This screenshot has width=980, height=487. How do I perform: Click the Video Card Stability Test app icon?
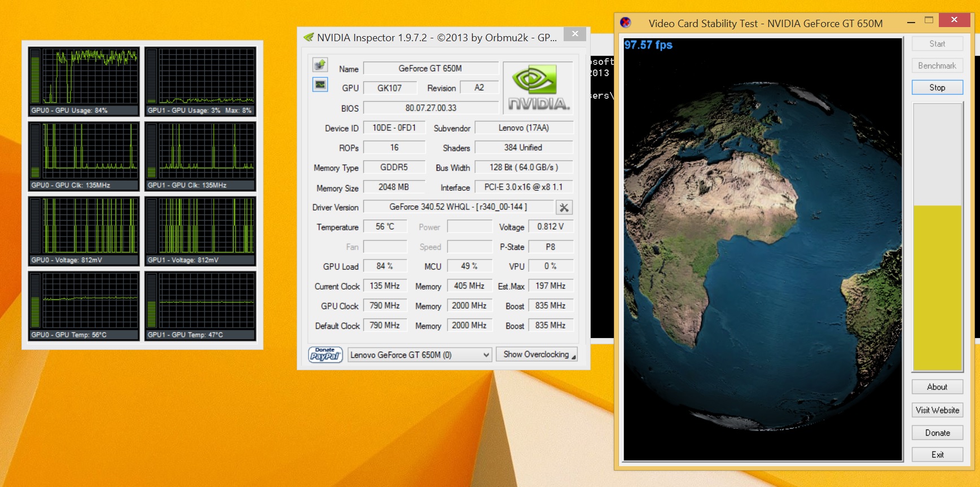[x=625, y=23]
